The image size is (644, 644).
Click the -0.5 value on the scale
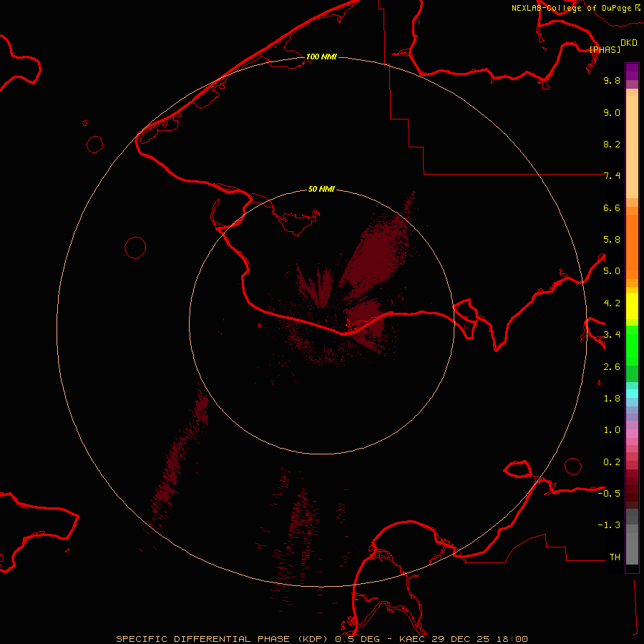coord(609,494)
